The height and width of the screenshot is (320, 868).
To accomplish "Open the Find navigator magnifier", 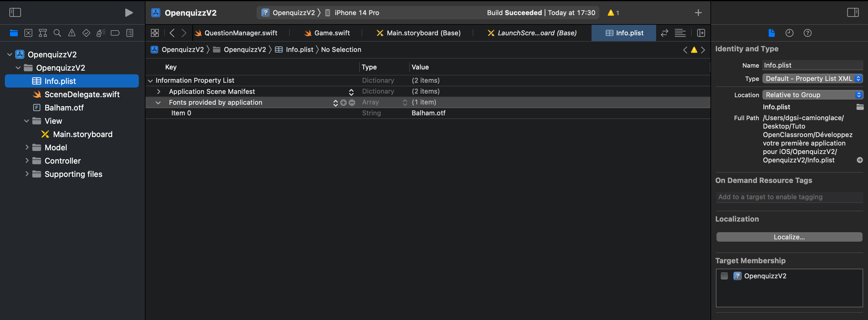I will [x=57, y=33].
